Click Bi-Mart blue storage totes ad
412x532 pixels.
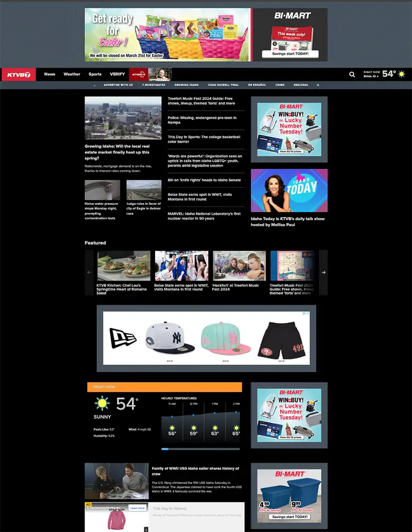click(289, 496)
